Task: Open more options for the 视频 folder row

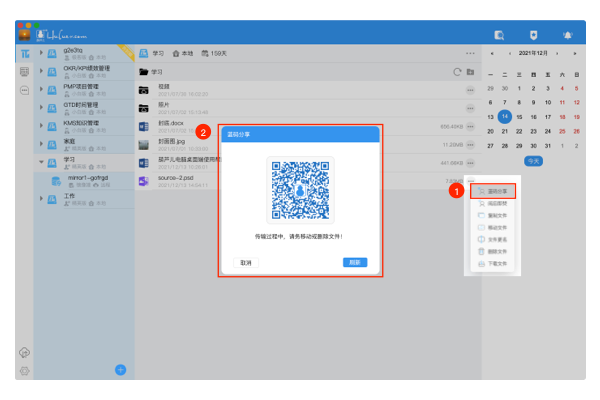Action: [470, 90]
